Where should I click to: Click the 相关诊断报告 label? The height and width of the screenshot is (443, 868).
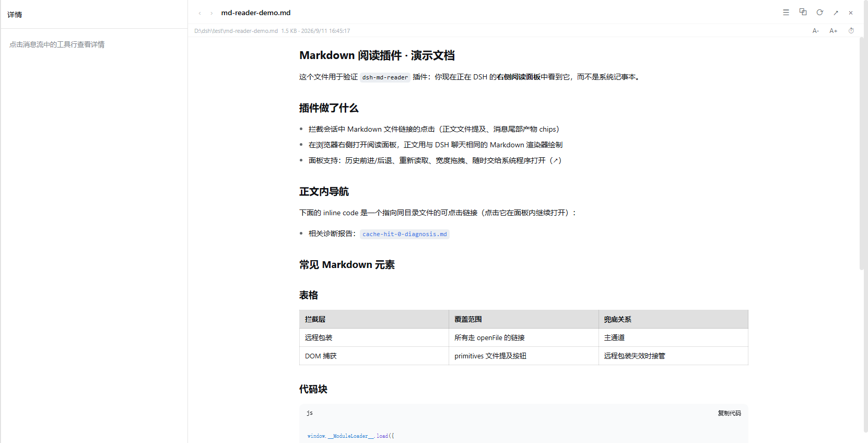tap(332, 234)
